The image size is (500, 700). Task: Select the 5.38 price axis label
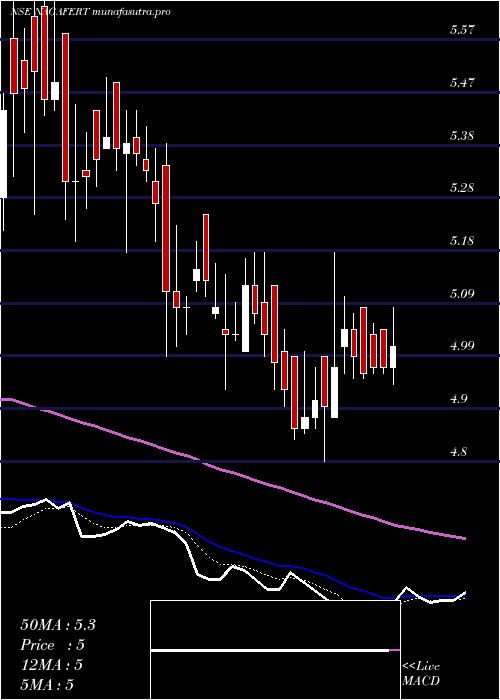pos(462,136)
